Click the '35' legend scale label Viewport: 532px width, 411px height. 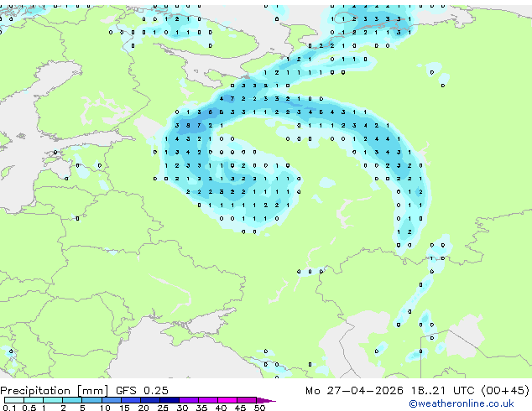point(202,408)
